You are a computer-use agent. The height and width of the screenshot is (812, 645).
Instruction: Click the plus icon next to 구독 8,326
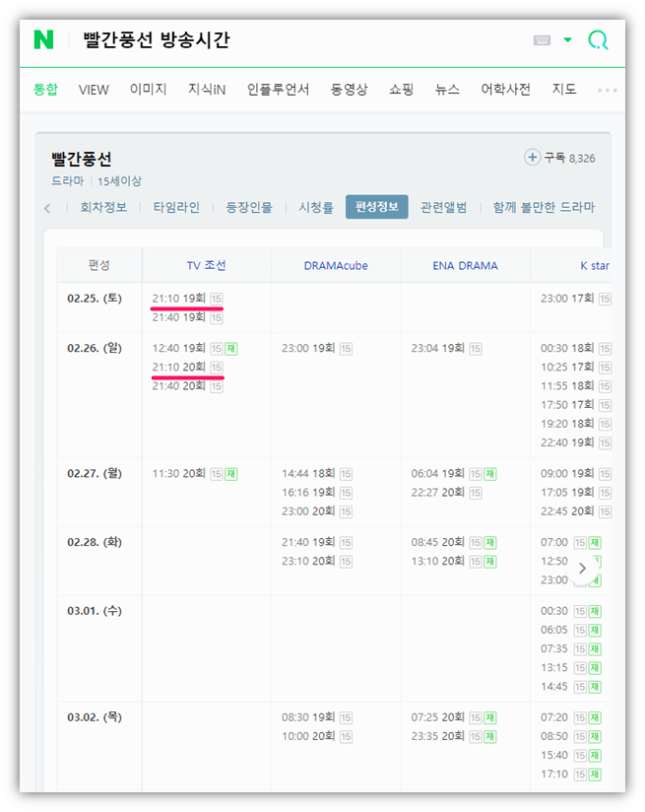[x=530, y=158]
